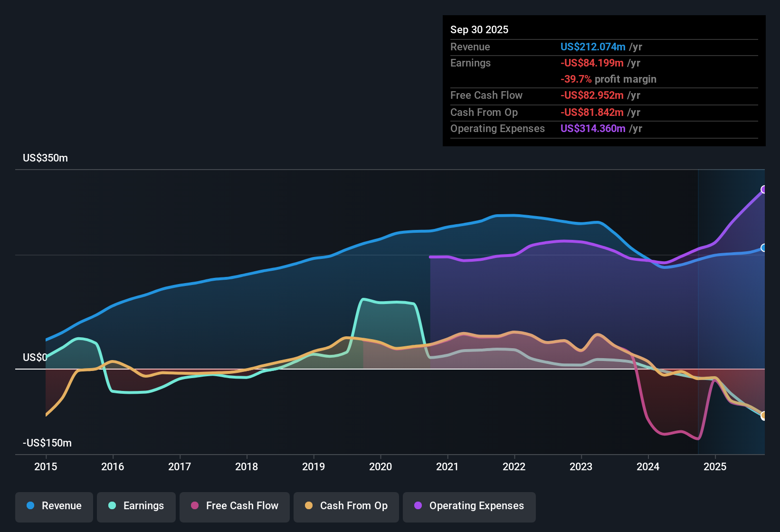Toggle the Earnings series legend
The height and width of the screenshot is (532, 780).
tap(136, 506)
